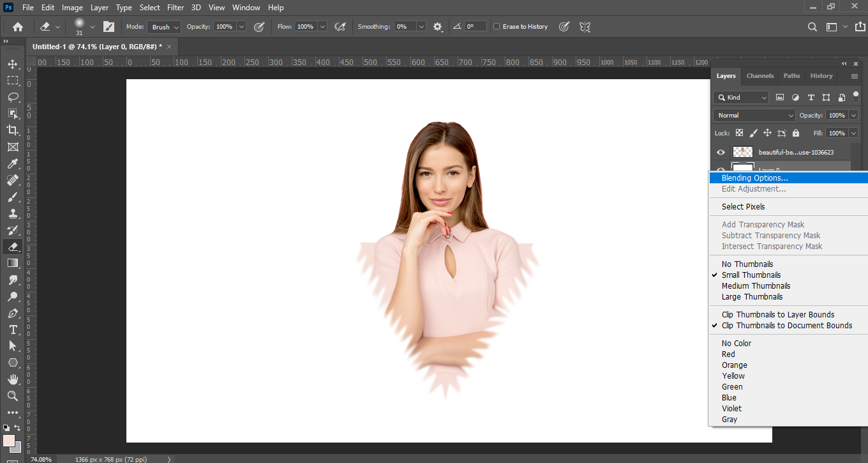Select the Hand tool
Screen dimensions: 868x463
12,379
